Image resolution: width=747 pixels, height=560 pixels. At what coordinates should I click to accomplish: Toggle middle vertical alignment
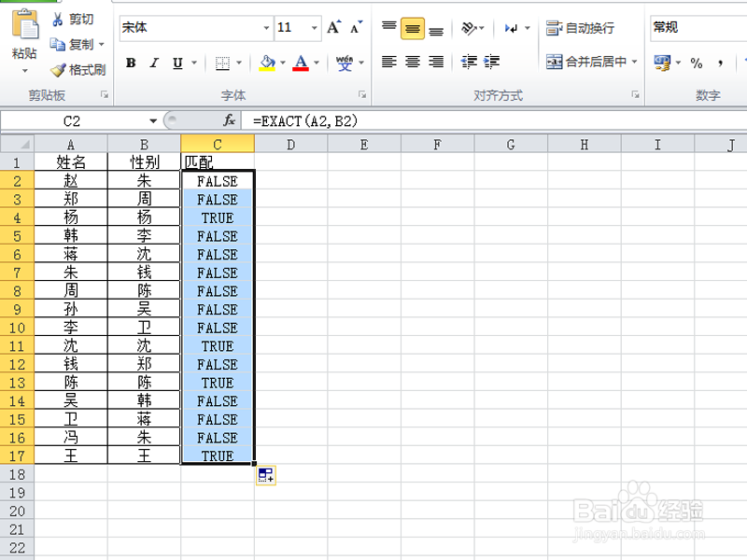coord(413,29)
